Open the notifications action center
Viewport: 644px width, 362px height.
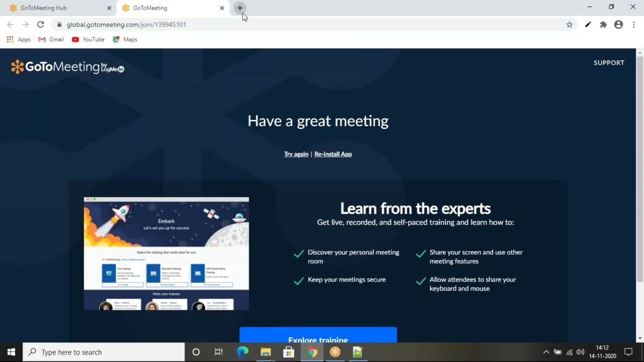point(628,352)
